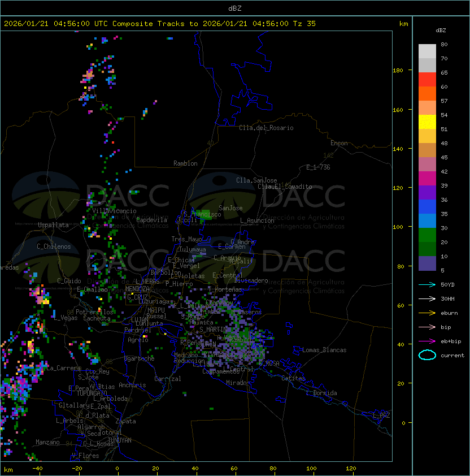Click the 'TUPUNGATO' place label
The height and width of the screenshot is (476, 470).
pyautogui.click(x=92, y=393)
